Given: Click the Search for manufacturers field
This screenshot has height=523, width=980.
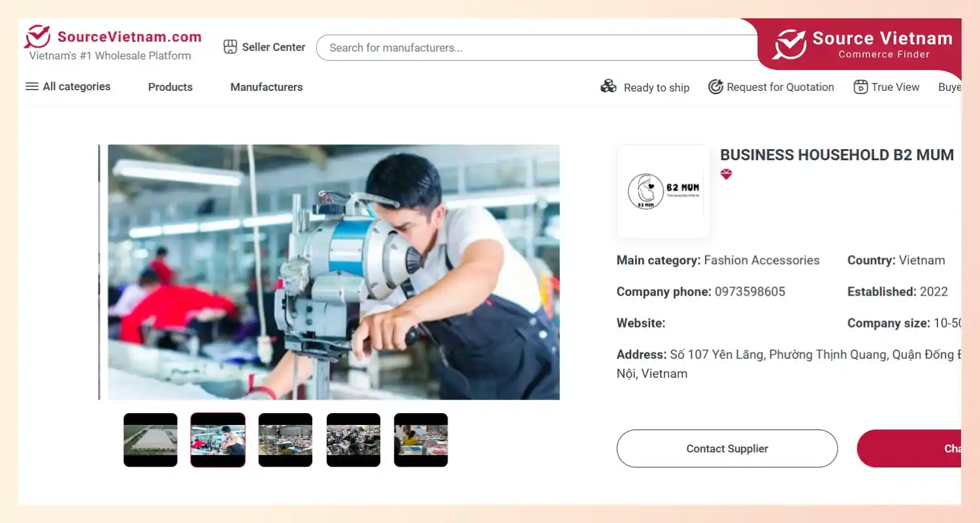Looking at the screenshot, I should coord(537,48).
